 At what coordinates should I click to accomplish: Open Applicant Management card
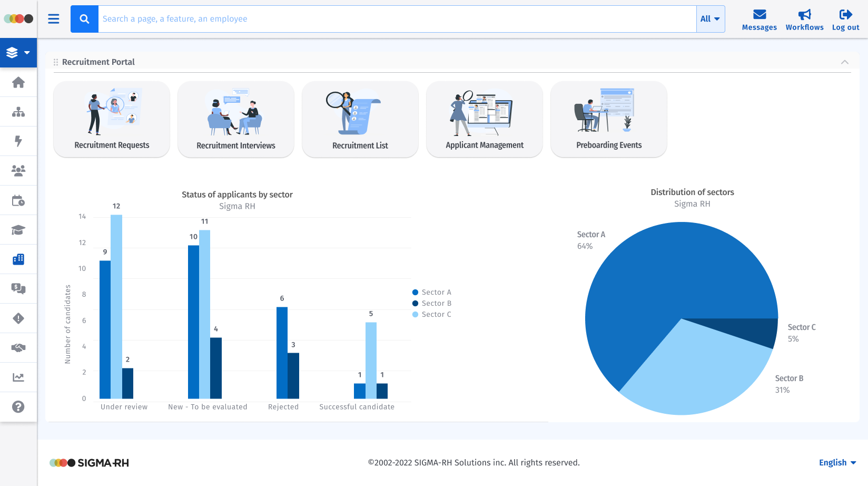485,119
